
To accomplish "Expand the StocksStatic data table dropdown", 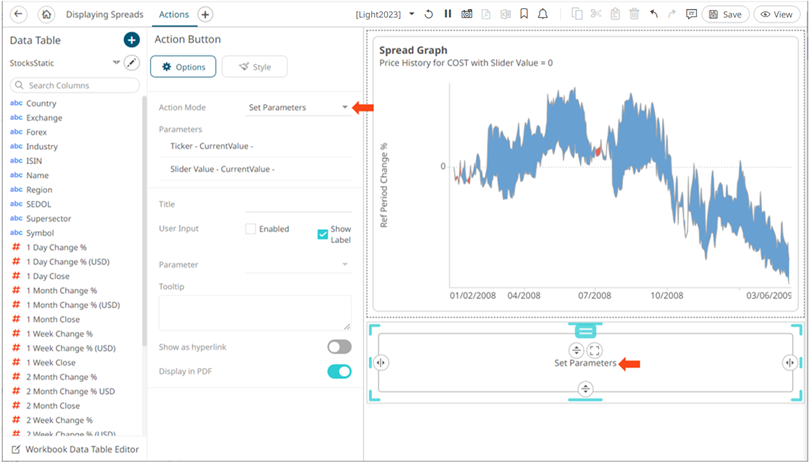I will pyautogui.click(x=118, y=63).
